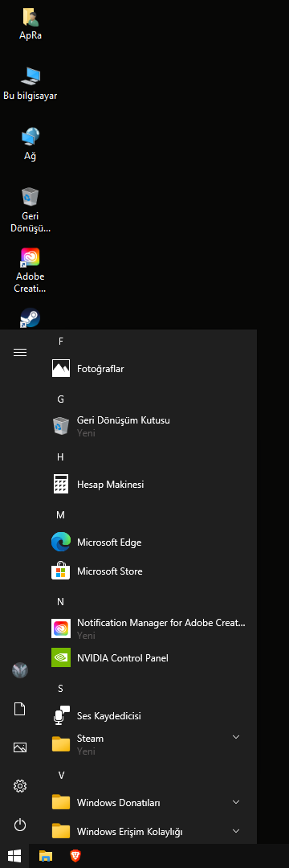Open Documents from the Start sidebar
The height and width of the screenshot is (868, 289).
pyautogui.click(x=20, y=709)
